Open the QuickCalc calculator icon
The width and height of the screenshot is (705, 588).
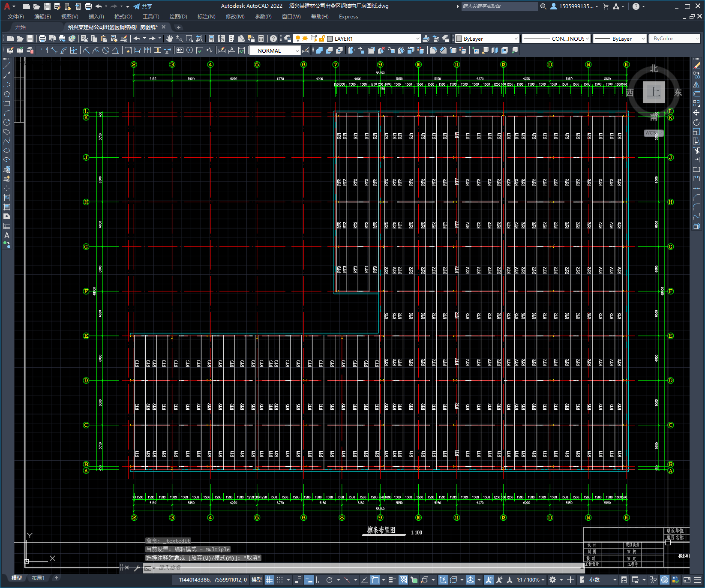tap(261, 39)
